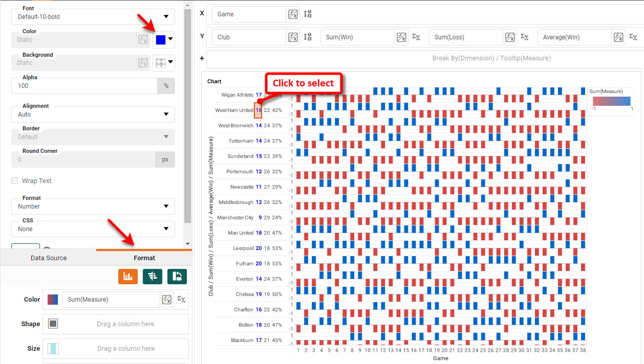Screen dimensions: 644x364
Task: Click the Game field in X binding
Action: pyautogui.click(x=249, y=14)
